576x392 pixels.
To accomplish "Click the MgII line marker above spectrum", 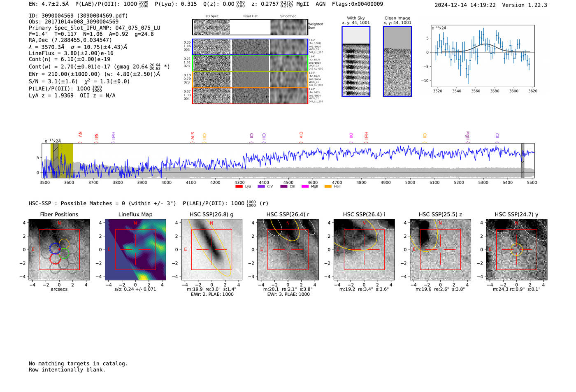I will [467, 136].
